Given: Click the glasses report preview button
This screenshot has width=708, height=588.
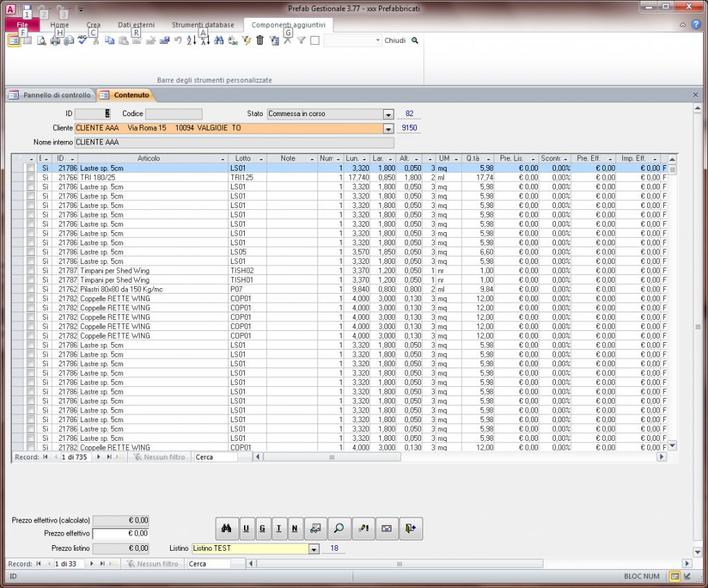Looking at the screenshot, I should point(315,529).
